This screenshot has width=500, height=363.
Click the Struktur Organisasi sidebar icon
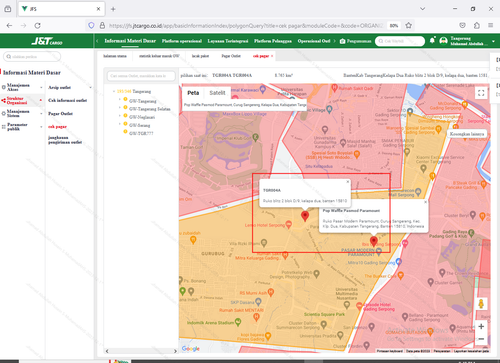tap(3, 100)
